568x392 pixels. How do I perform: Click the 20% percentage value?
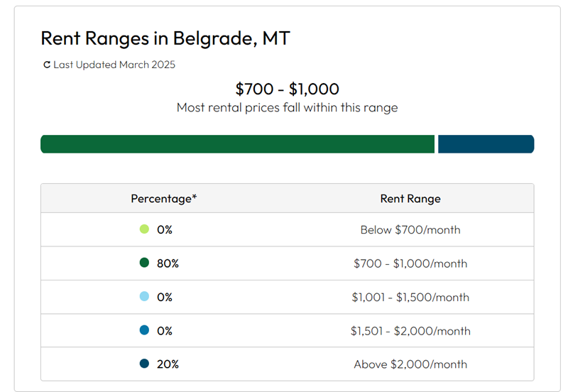pos(168,364)
